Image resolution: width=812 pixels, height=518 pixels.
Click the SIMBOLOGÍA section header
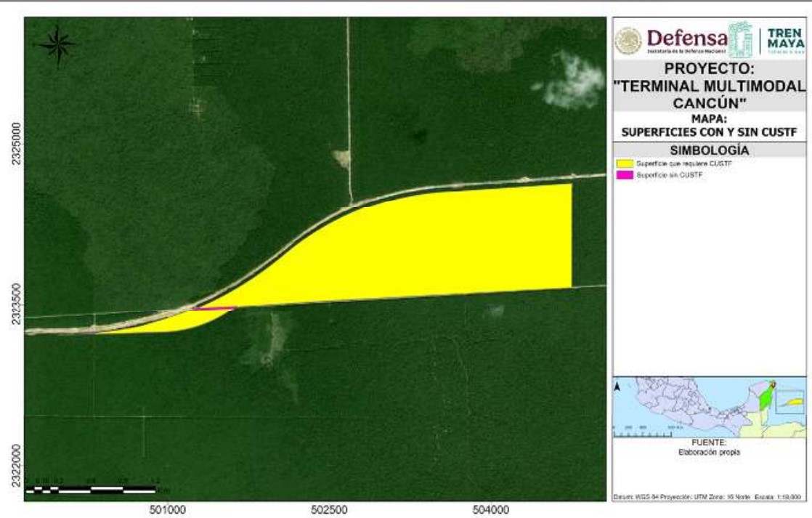710,150
